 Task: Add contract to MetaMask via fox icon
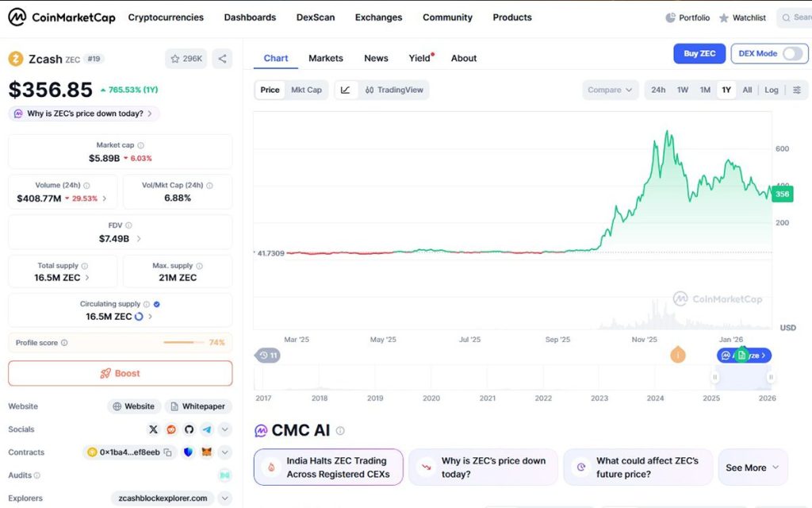[206, 452]
